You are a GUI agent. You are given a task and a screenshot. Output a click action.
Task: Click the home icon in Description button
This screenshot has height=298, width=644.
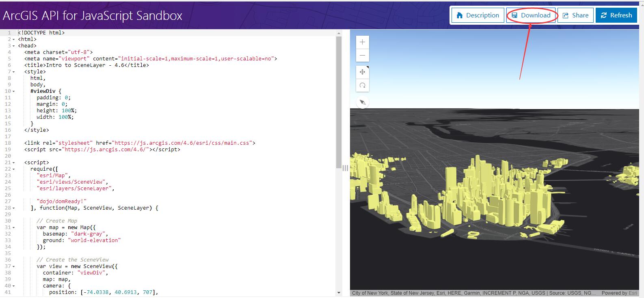[x=460, y=15]
